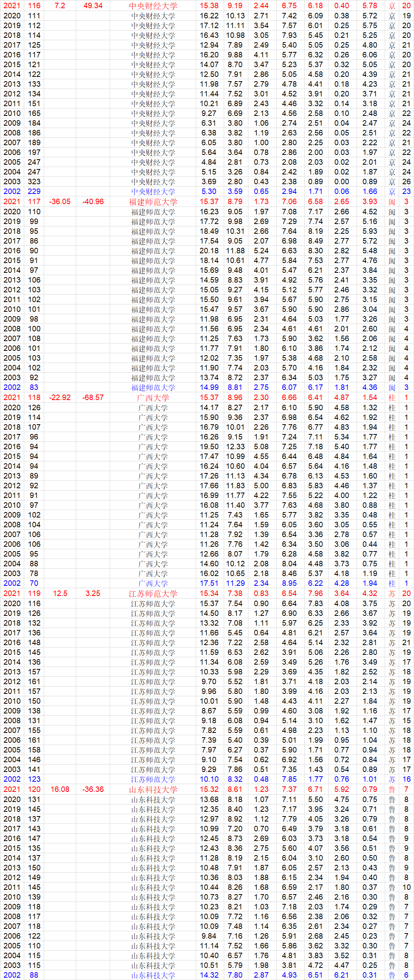The width and height of the screenshot is (414, 980).
Task: Click red 闽 in the 2021 row
Action: [x=392, y=202]
